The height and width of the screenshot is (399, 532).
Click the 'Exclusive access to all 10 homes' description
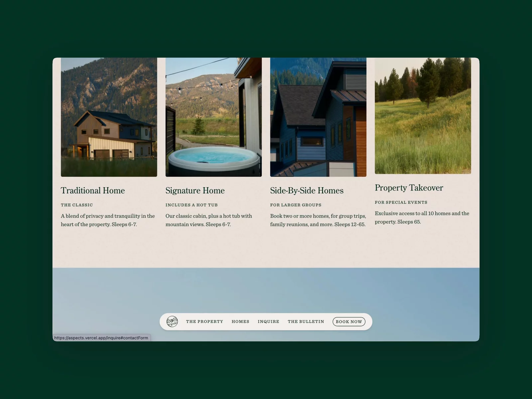[422, 217]
